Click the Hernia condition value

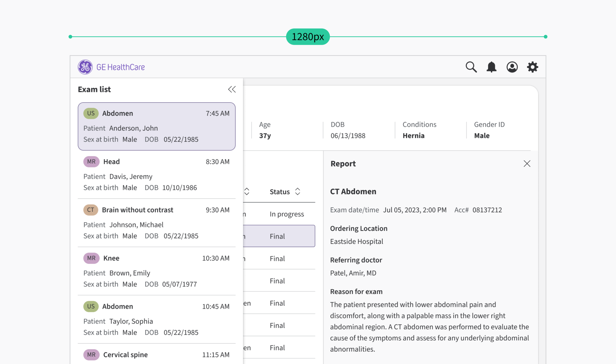[413, 136]
